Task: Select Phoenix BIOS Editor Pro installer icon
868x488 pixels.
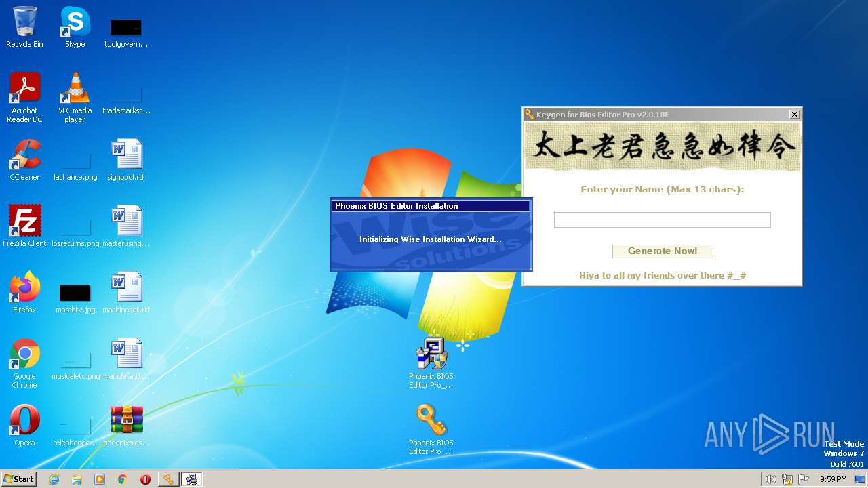Action: [431, 363]
